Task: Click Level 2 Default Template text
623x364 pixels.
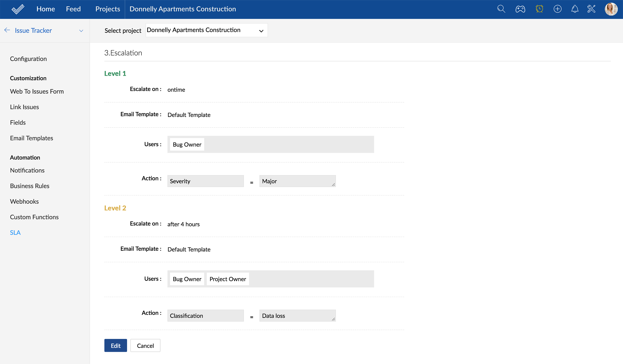Action: pos(189,249)
